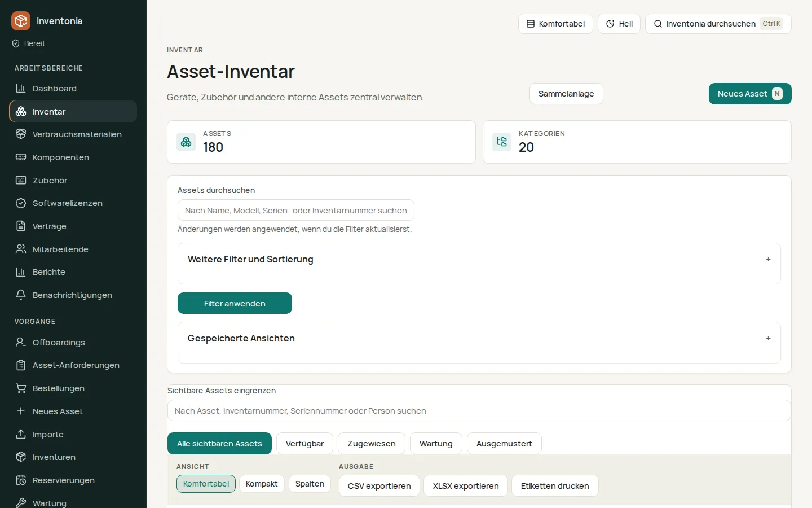Click the magnifier icon in Inventonia durchsuchen
This screenshot has width=812, height=508.
tap(658, 24)
